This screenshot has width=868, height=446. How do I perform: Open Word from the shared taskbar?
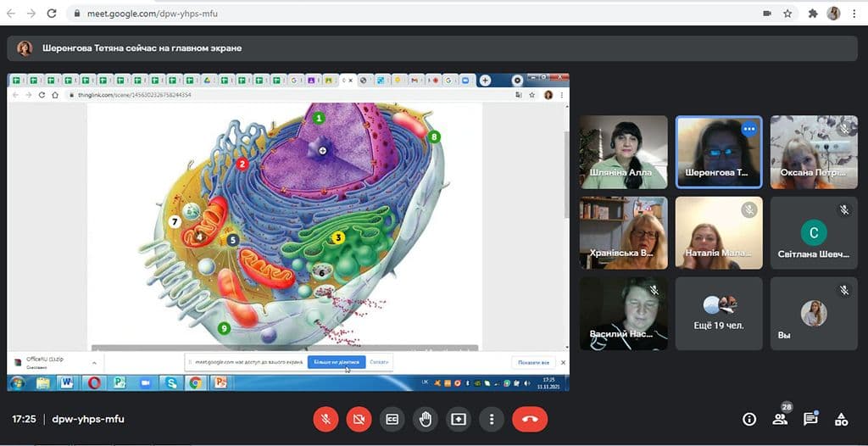[66, 383]
